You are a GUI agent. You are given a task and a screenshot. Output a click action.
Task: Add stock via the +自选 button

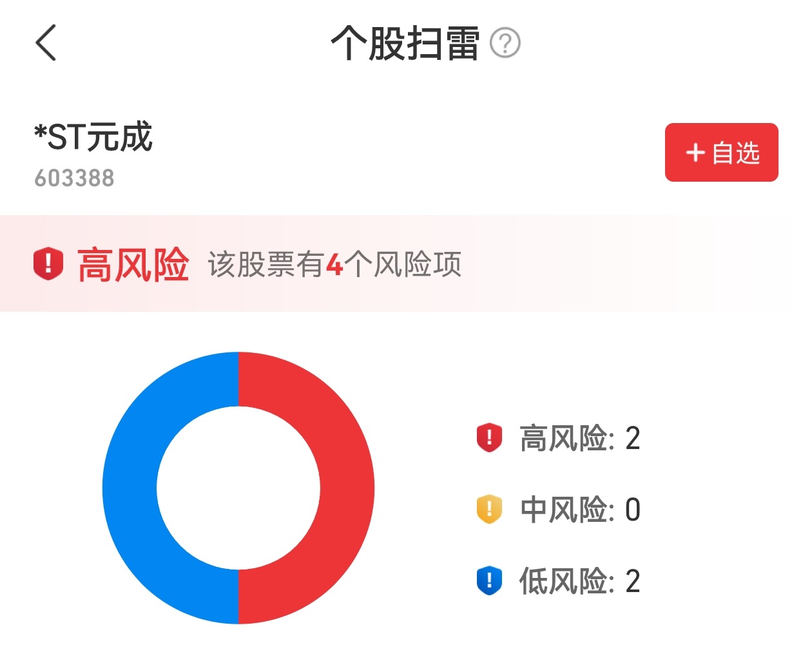tap(721, 153)
